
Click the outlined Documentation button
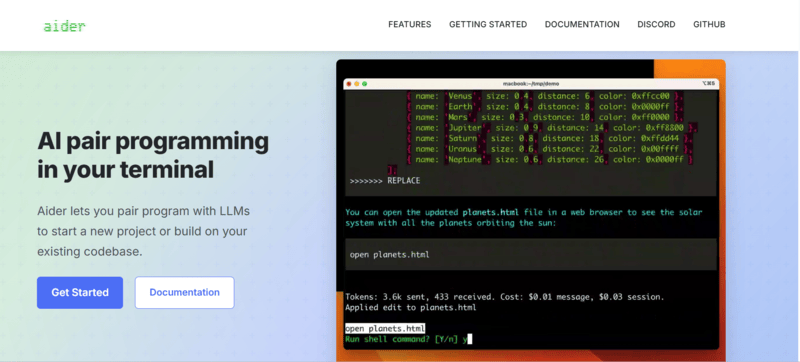184,293
